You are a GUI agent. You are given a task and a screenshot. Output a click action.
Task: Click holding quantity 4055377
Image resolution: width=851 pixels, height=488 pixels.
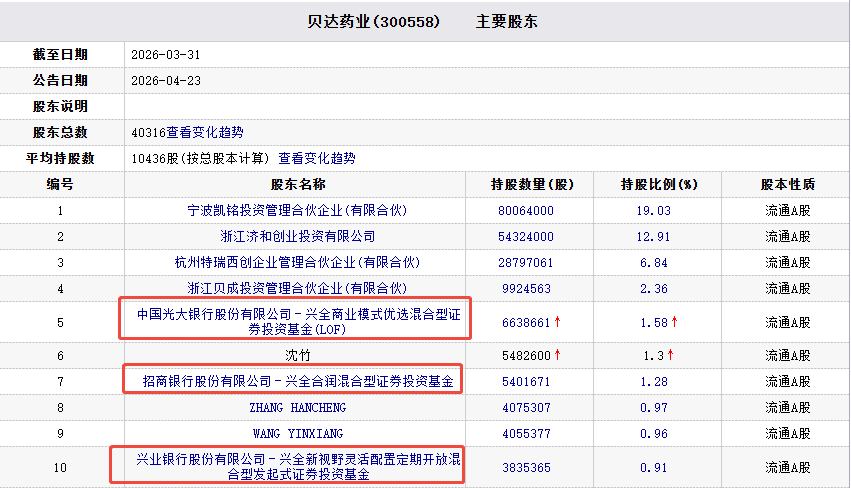coord(526,434)
